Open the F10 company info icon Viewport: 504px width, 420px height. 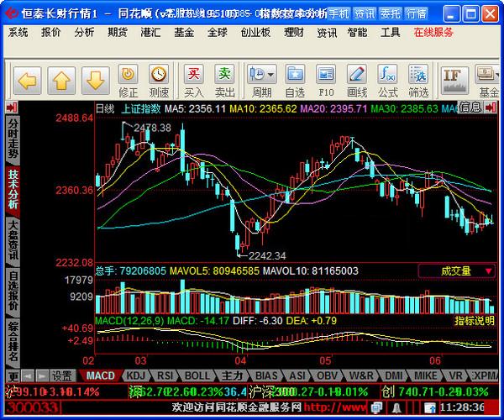(326, 75)
